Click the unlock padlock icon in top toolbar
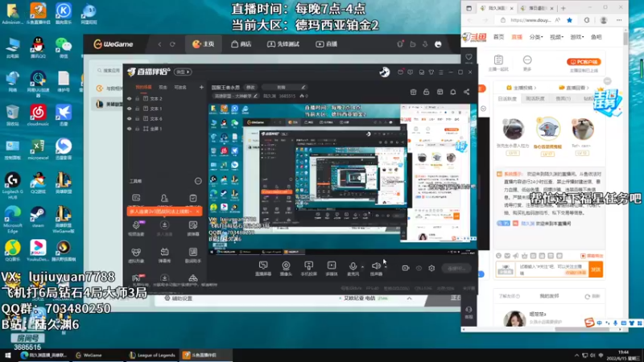 [x=427, y=92]
